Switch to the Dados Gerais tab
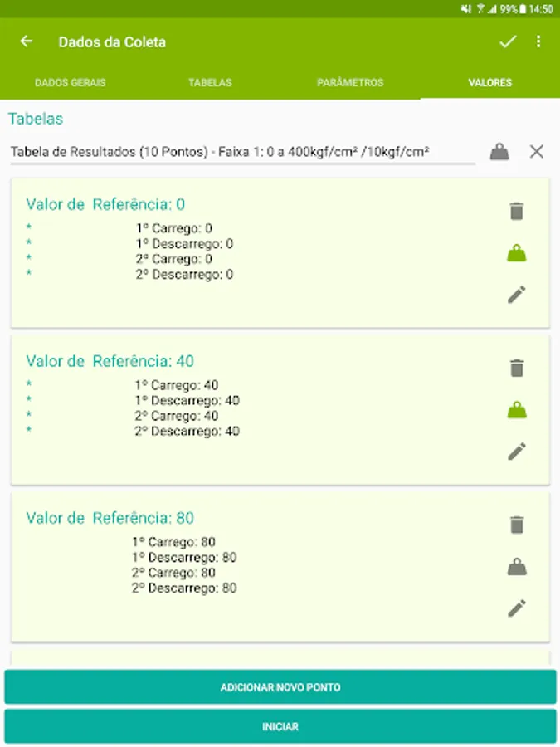The width and height of the screenshot is (560, 747). [x=71, y=83]
